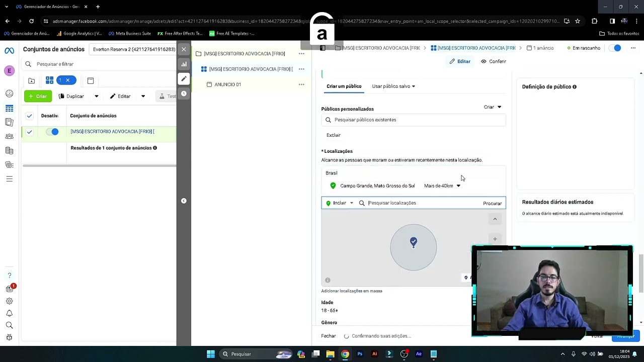Open the Criar custom audience dropdown
This screenshot has height=362, width=644.
point(493,107)
